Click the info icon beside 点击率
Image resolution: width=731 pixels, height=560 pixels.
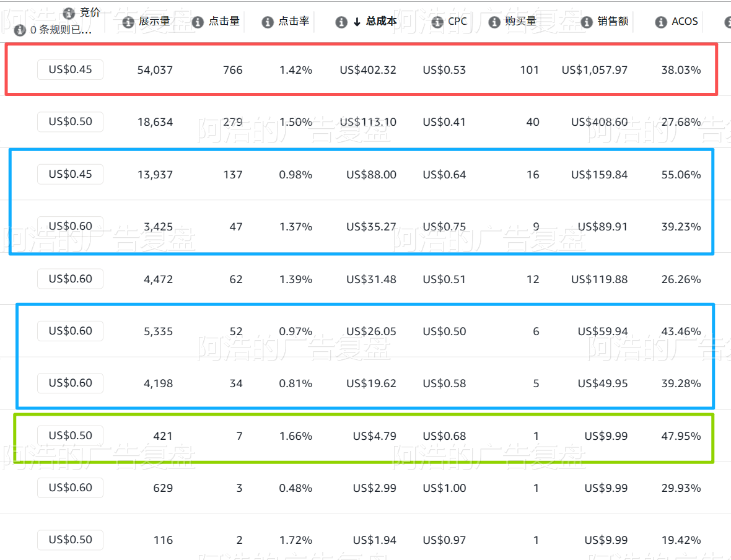268,22
